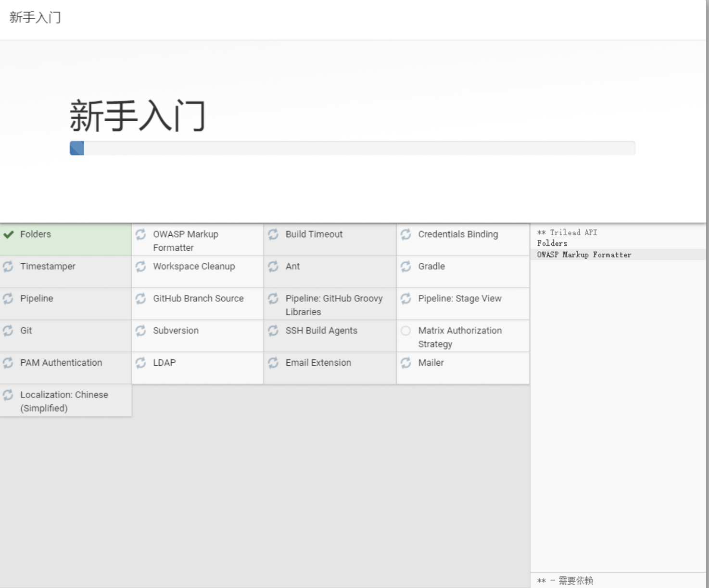Click the refresh icon beside Mailer

click(x=406, y=363)
